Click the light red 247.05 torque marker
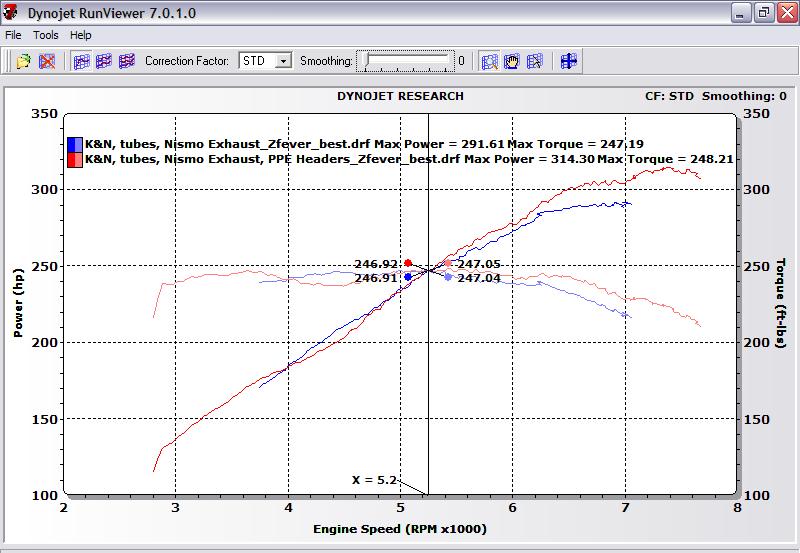Image resolution: width=800 pixels, height=553 pixels. click(448, 263)
